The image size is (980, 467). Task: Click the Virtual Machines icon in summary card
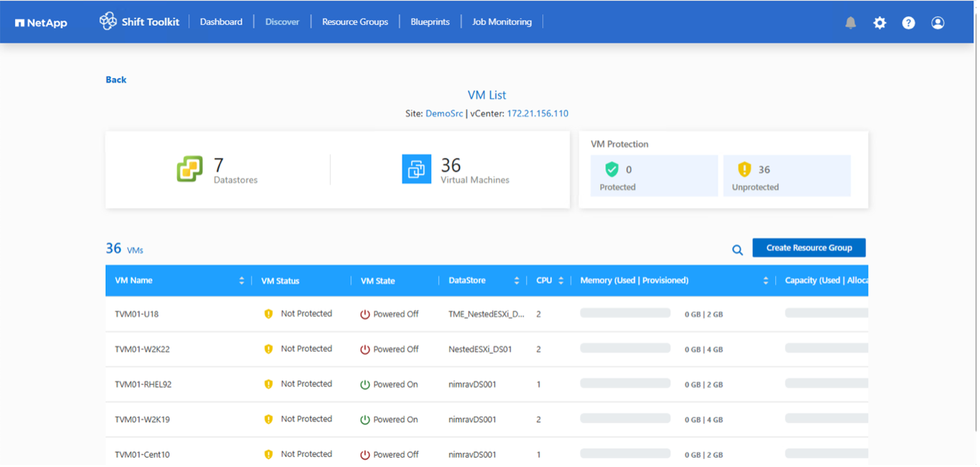pos(416,169)
